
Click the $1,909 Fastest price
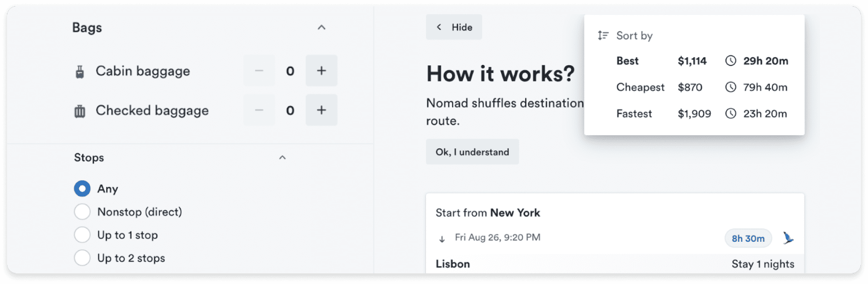(x=694, y=114)
